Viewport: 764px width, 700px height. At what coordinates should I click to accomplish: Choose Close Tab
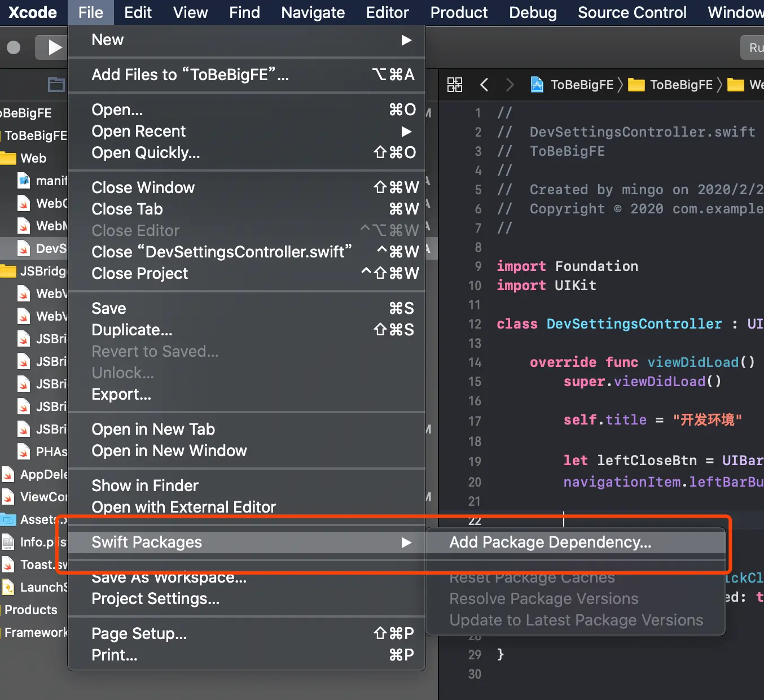(x=247, y=209)
